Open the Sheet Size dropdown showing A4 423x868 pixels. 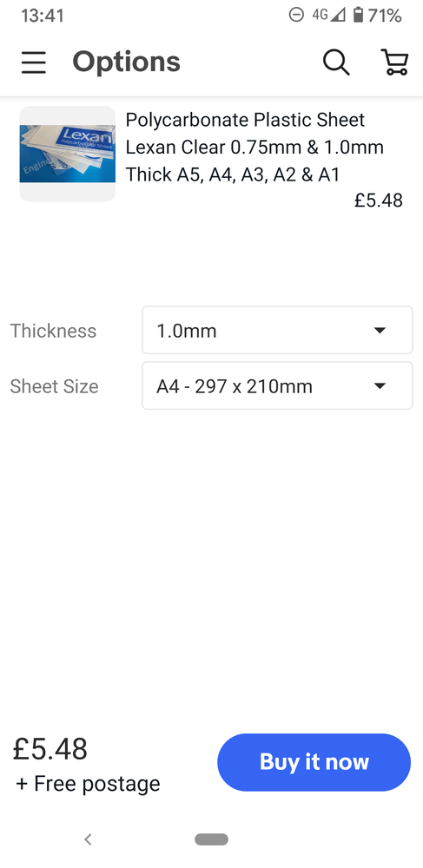[x=277, y=385]
